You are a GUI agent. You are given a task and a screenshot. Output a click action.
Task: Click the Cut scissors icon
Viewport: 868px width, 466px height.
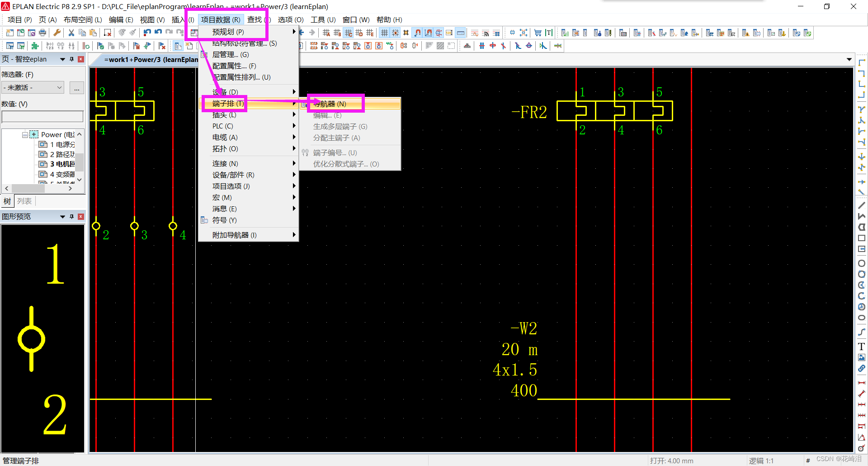[x=71, y=33]
